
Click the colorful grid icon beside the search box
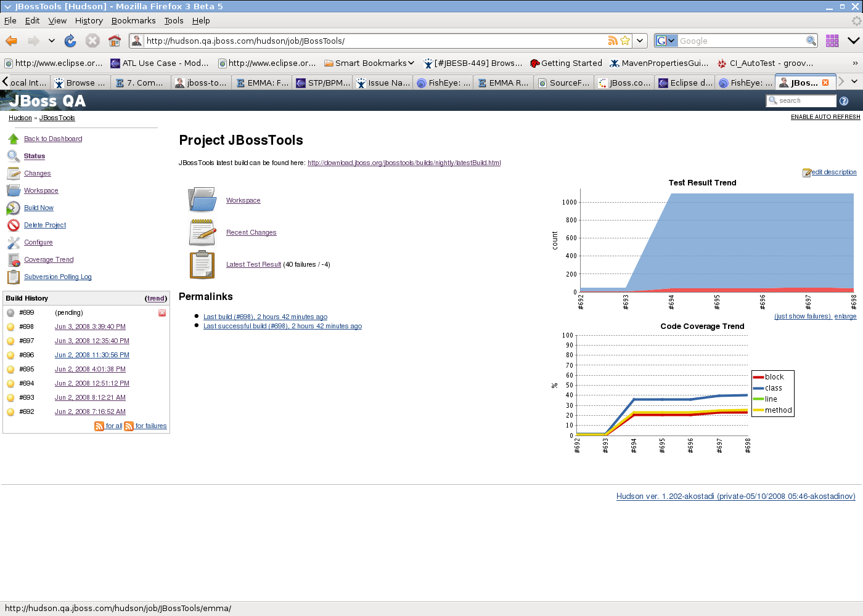[832, 41]
